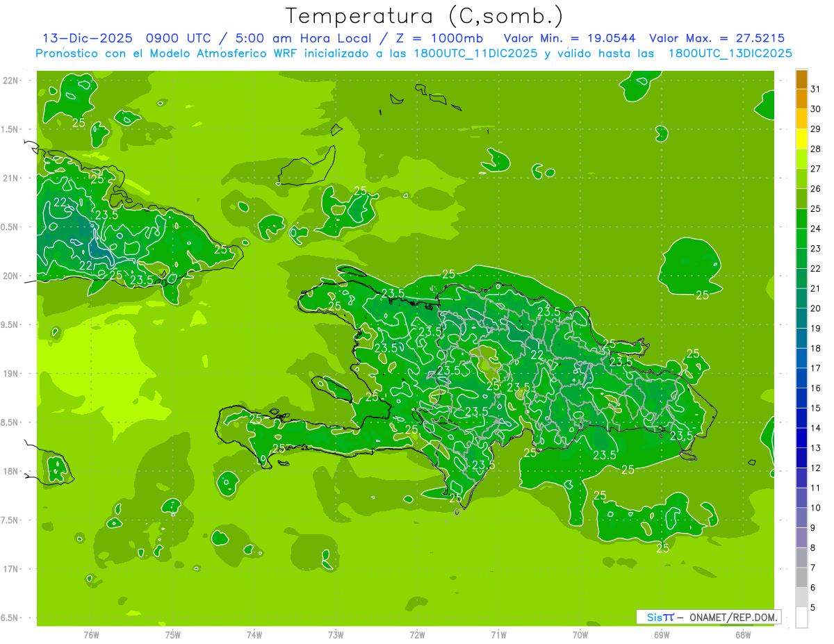Click the legend value '20'
The height and width of the screenshot is (644, 834).
[x=816, y=308]
